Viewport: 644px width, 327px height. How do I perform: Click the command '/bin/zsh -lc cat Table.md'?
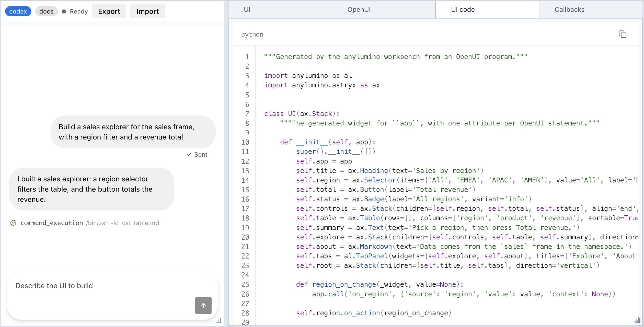tap(123, 223)
